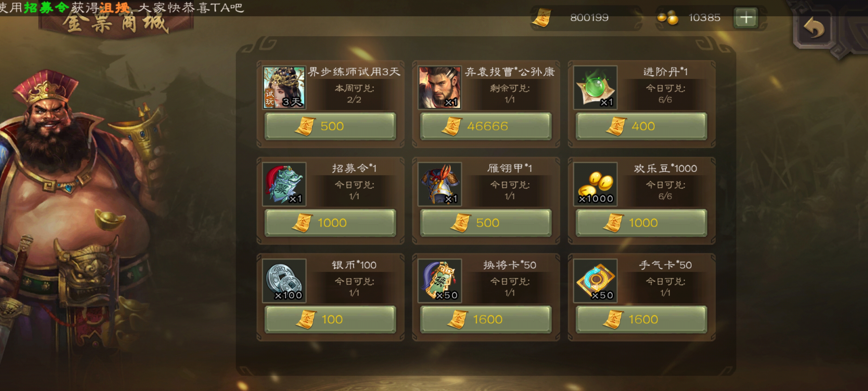Click the 界步练师 trial character portrait icon

pos(284,87)
